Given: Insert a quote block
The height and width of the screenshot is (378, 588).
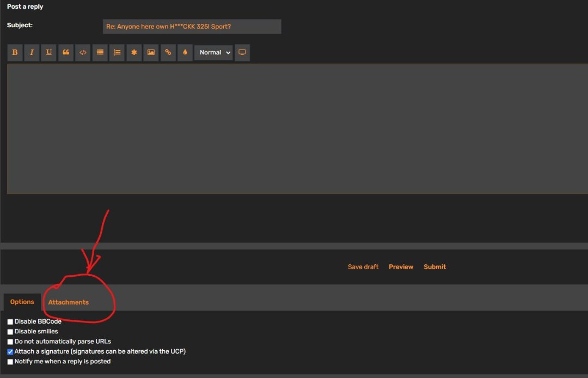Looking at the screenshot, I should 66,53.
